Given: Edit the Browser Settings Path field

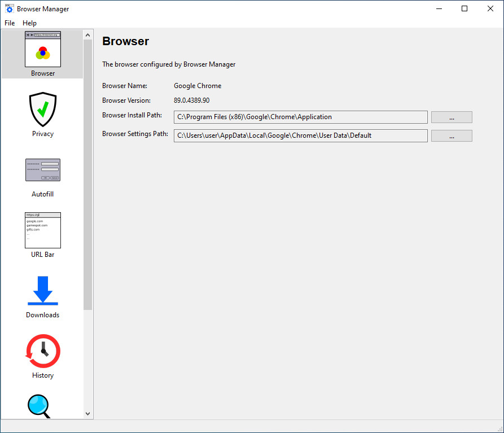Looking at the screenshot, I should [300, 135].
